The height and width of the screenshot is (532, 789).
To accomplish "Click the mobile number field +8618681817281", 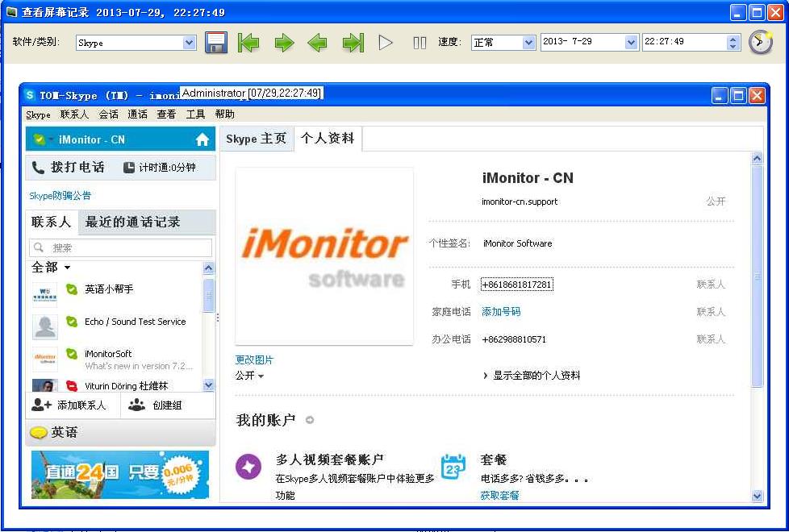I will pyautogui.click(x=517, y=285).
